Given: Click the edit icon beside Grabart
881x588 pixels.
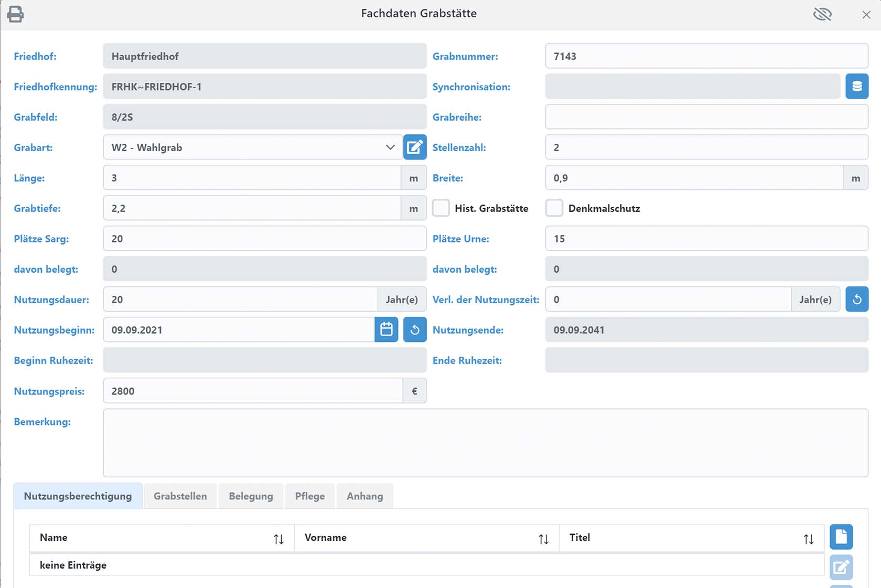Looking at the screenshot, I should 414,147.
